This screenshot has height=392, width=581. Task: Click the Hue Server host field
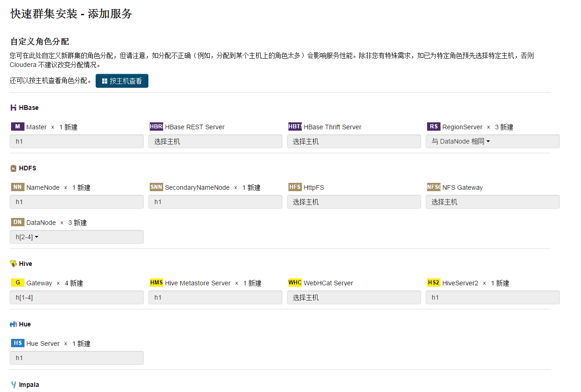(76, 358)
